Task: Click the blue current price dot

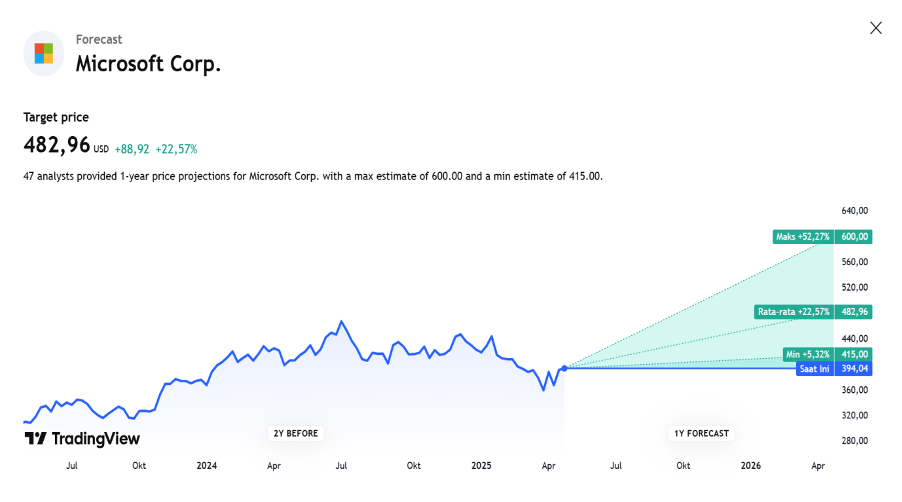Action: [x=564, y=368]
